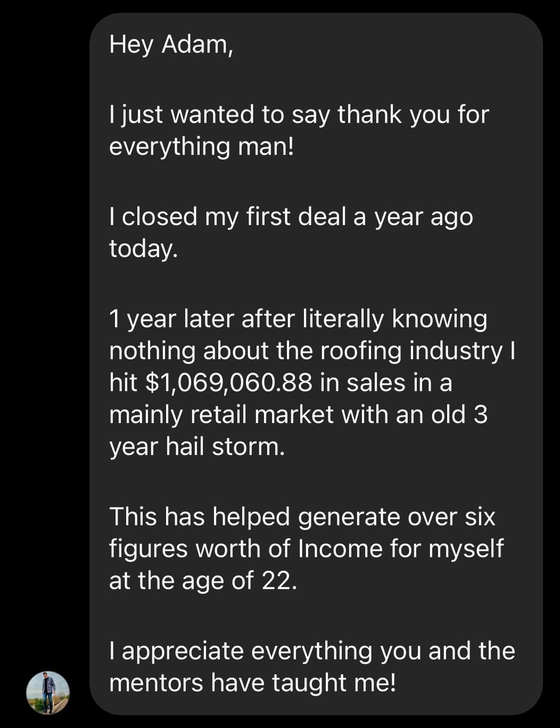Screen dimensions: 560x728
Task: Tap the 'everything man!' text
Action: (x=201, y=147)
